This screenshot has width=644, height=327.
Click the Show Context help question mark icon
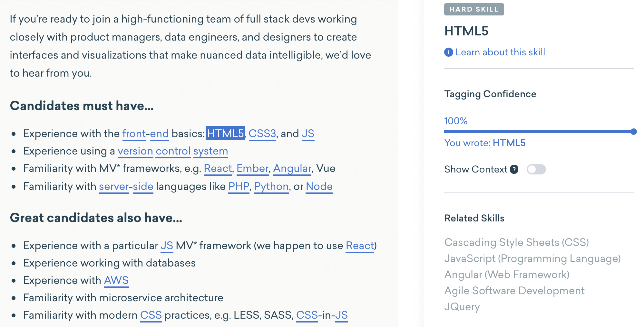coord(514,169)
